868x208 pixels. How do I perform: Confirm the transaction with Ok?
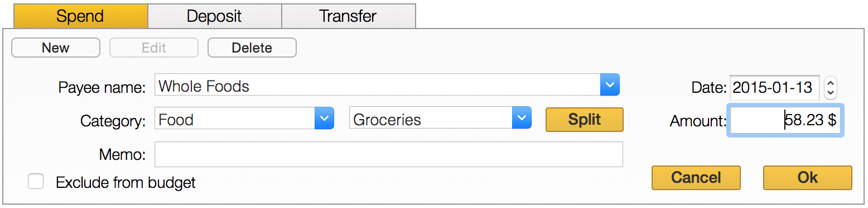(x=807, y=178)
